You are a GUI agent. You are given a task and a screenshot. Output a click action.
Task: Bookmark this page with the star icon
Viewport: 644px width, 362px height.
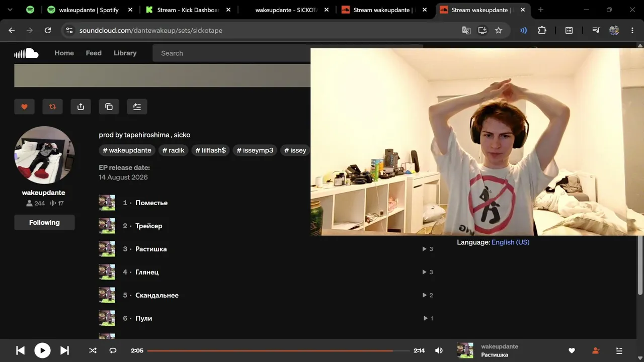[499, 30]
